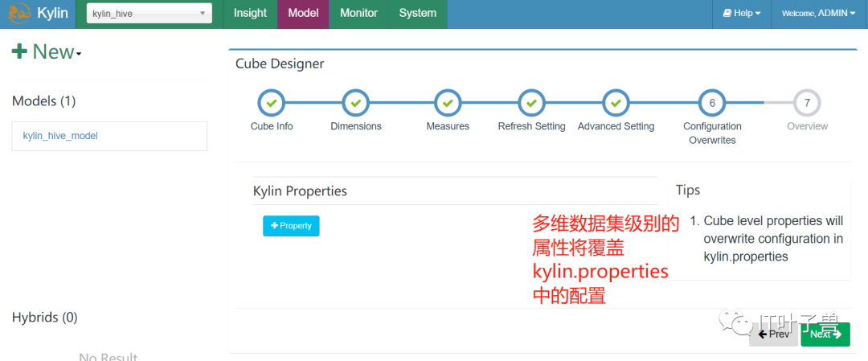This screenshot has width=868, height=361.
Task: Click the green plus New icon
Action: tap(19, 51)
